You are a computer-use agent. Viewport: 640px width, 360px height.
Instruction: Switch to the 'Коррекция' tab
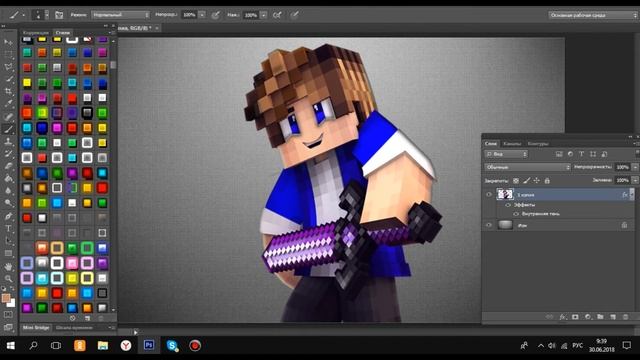[36, 33]
